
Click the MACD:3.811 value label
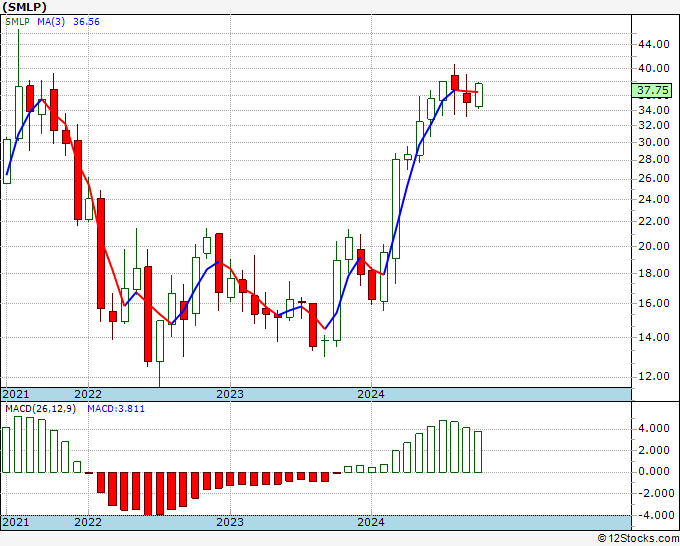click(116, 409)
